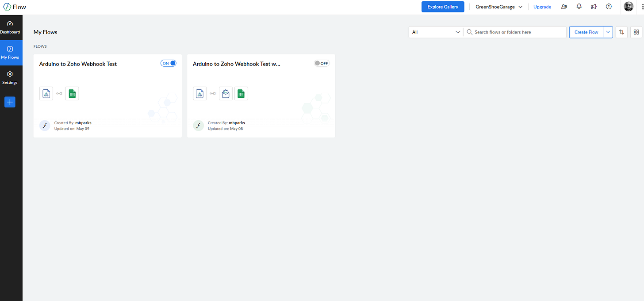The image size is (644, 301).
Task: Open the Dashboard sidebar item
Action: (10, 27)
